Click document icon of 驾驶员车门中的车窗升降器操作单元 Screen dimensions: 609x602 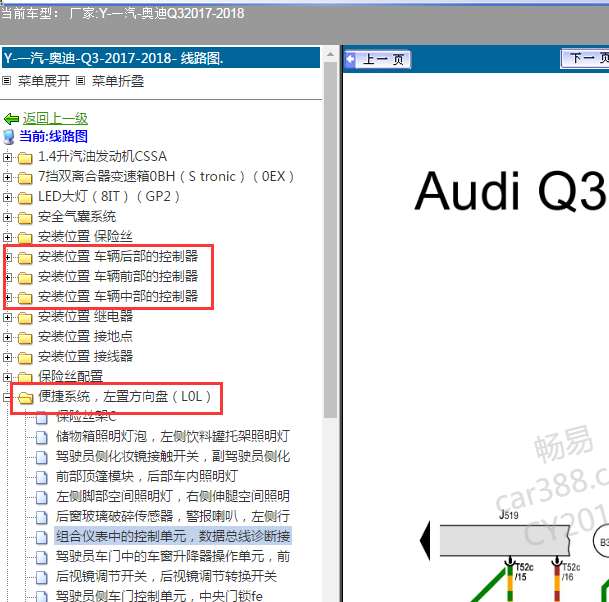[42, 558]
